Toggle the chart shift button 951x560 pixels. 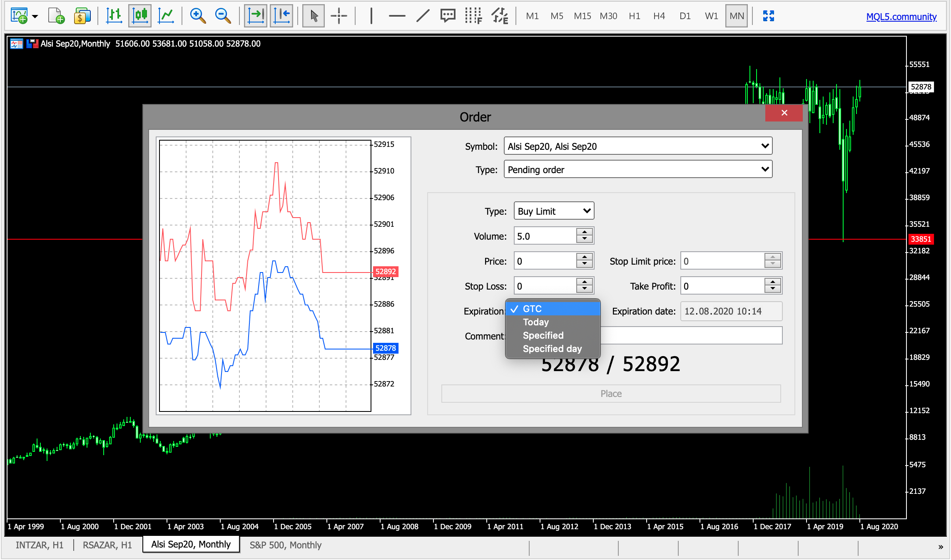pyautogui.click(x=281, y=16)
